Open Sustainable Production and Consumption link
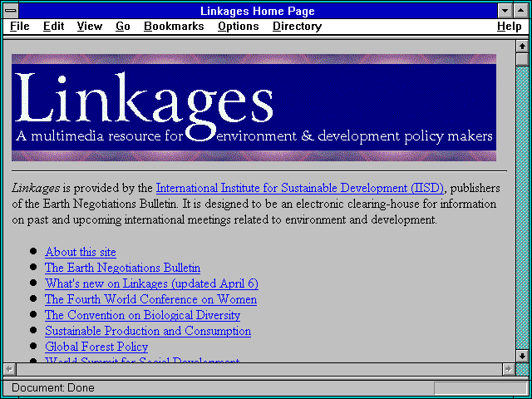The width and height of the screenshot is (532, 399). pos(148,331)
